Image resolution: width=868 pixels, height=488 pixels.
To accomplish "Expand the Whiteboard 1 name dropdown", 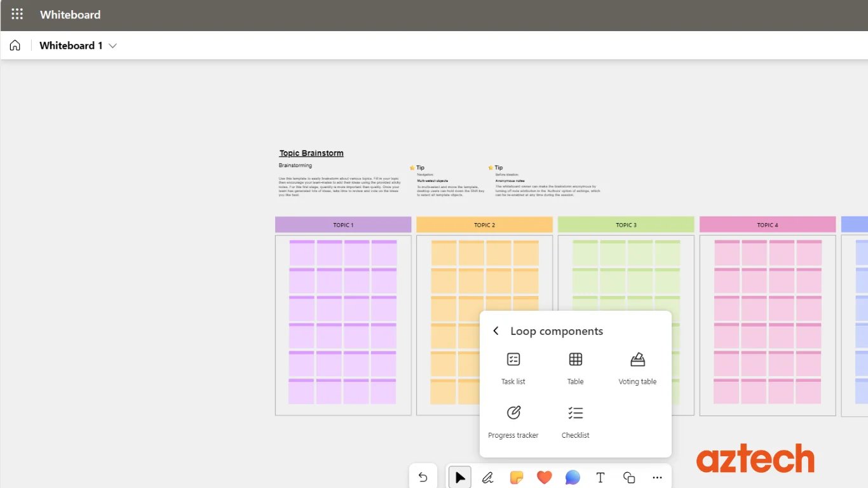I will pyautogui.click(x=113, y=46).
